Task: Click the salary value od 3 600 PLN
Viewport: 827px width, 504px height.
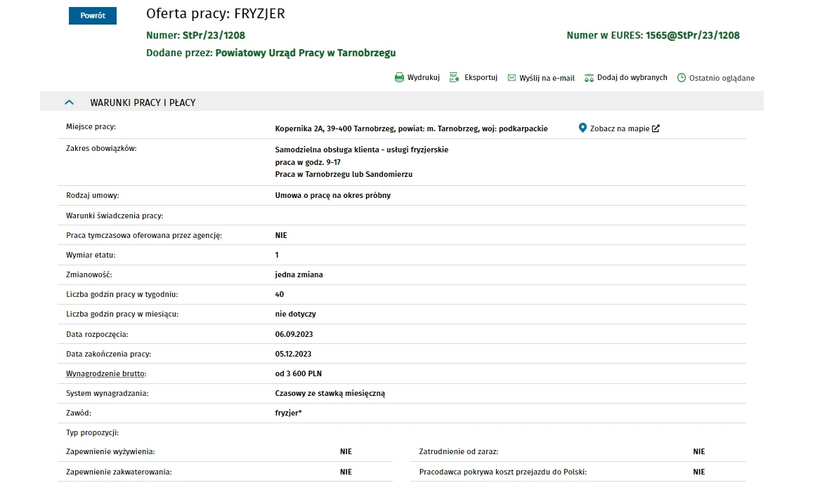Action: coord(299,373)
